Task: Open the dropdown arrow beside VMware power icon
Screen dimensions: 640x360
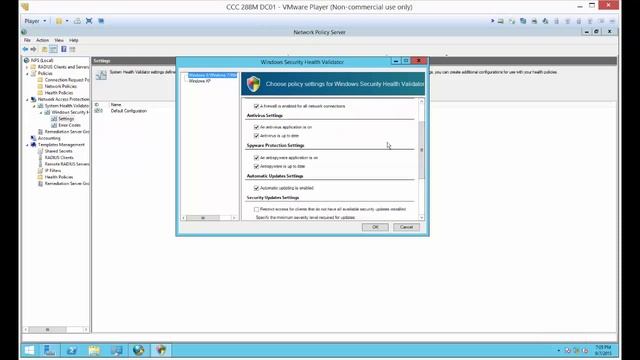Action: [x=67, y=21]
